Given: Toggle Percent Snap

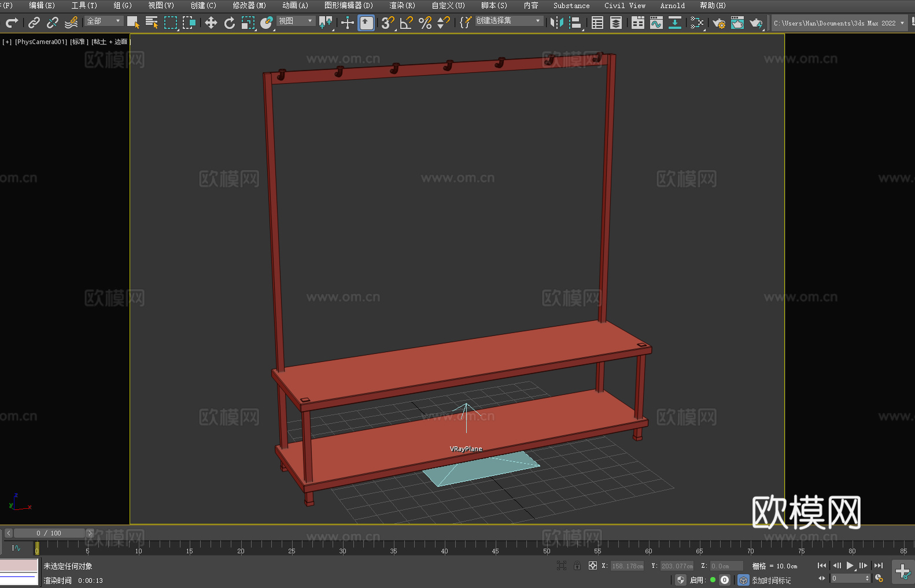Looking at the screenshot, I should tap(425, 23).
